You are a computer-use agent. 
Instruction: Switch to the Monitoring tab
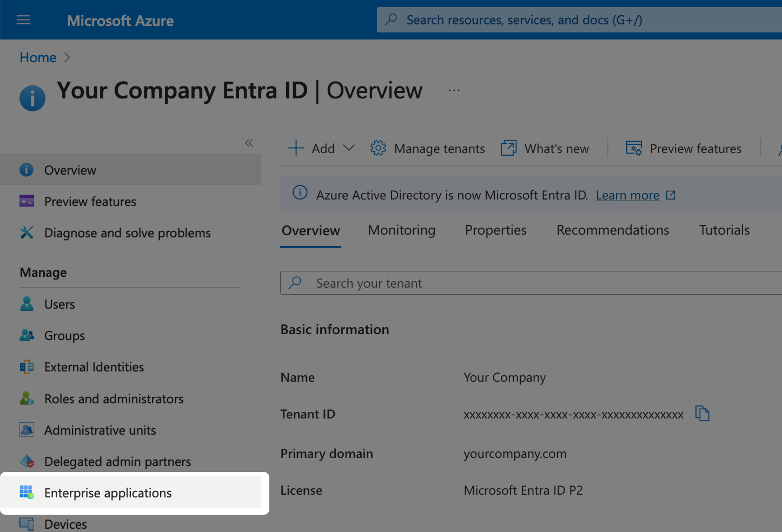click(401, 230)
